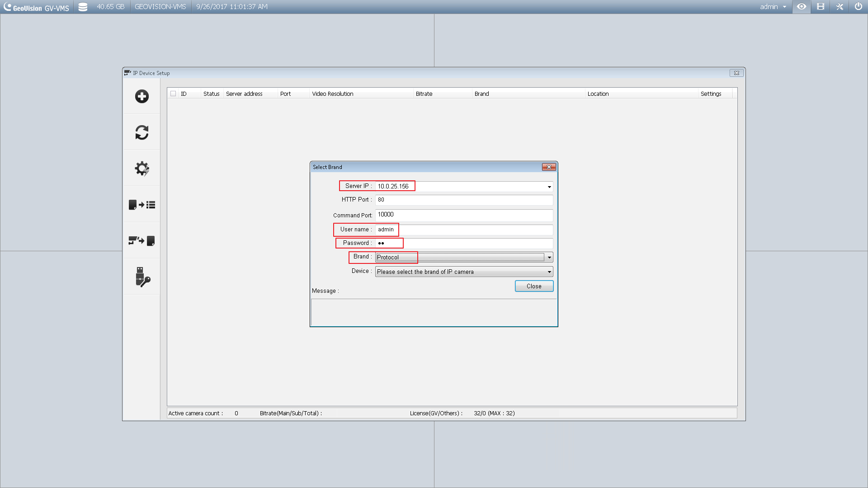
Task: Open the tools wrench icon in top bar
Action: (x=840, y=7)
